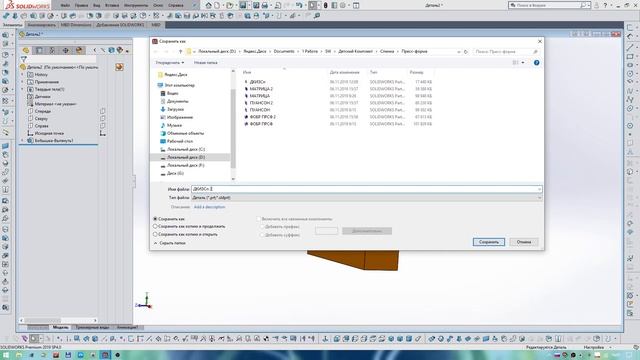The image size is (640, 360).
Task: Select the Добавить суффикс radio button
Action: (262, 235)
